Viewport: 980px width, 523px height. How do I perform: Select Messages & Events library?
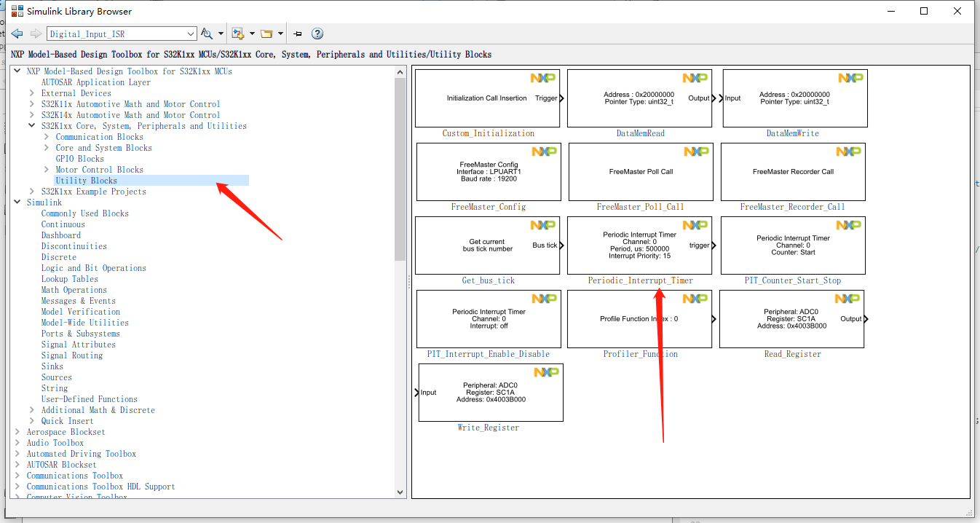point(79,301)
